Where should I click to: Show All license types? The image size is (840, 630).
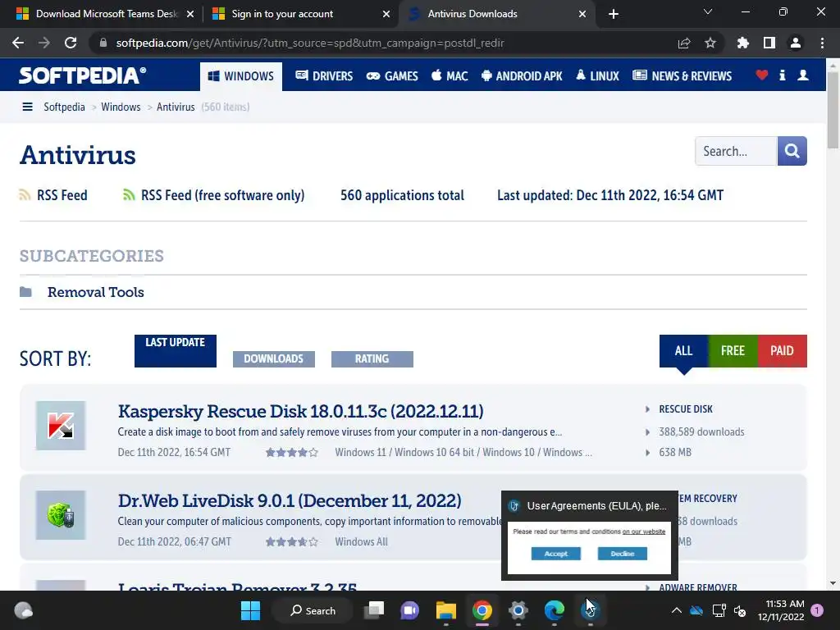click(x=683, y=351)
